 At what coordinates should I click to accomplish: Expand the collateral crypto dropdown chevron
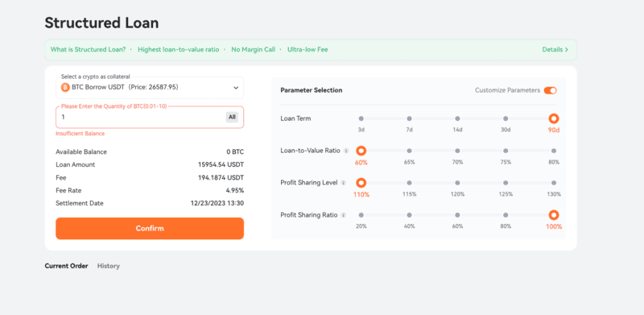(236, 88)
